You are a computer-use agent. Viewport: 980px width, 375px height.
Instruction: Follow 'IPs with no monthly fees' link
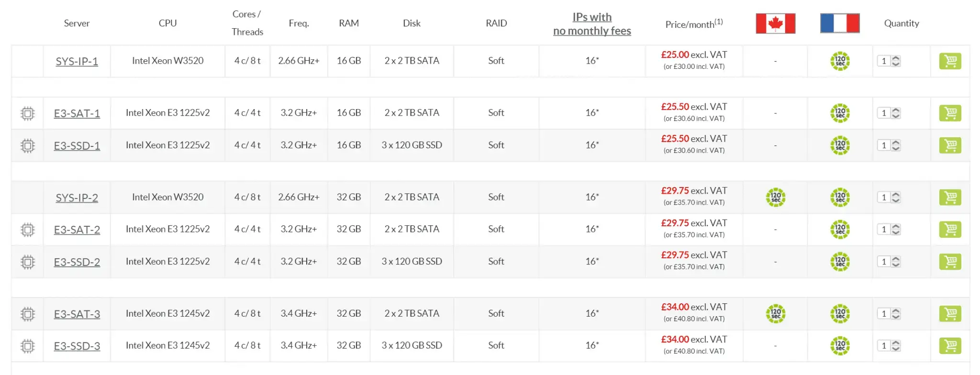click(592, 24)
